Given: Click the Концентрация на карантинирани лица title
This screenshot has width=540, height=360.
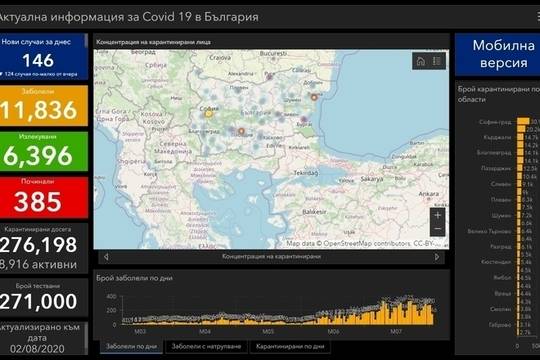Looking at the screenshot, I should point(153,42).
